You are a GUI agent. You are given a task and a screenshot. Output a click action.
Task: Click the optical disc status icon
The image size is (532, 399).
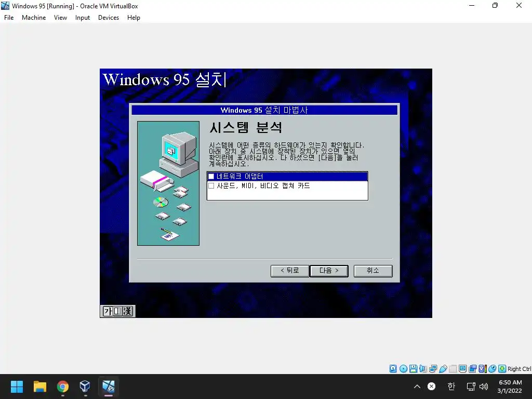point(403,369)
